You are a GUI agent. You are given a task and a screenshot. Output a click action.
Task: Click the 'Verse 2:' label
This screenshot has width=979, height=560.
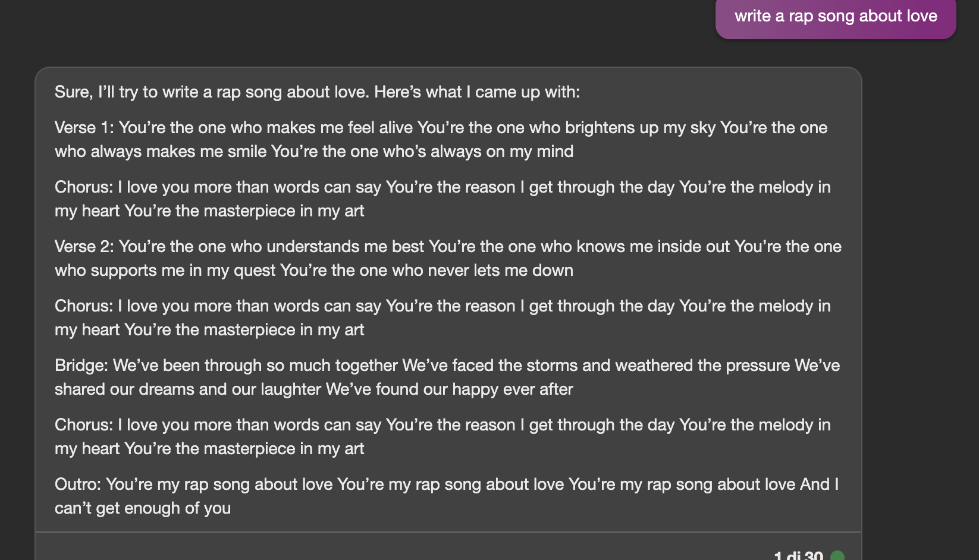[x=84, y=247]
